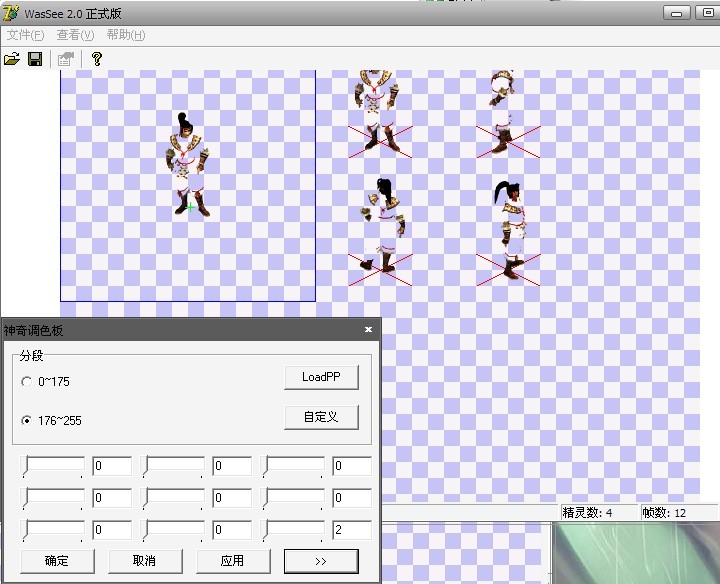720x584 pixels.
Task: Minimize the WasSee window
Action: tap(676, 13)
